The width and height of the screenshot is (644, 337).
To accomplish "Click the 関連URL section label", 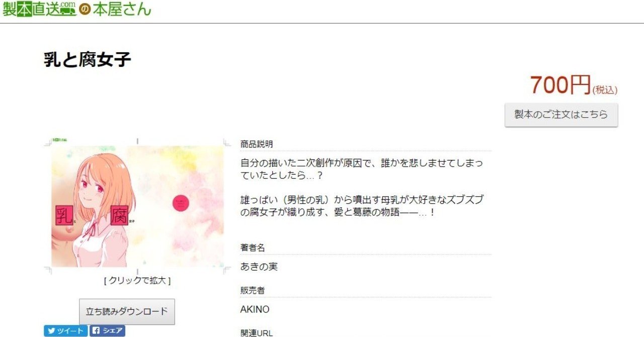I will tap(257, 332).
